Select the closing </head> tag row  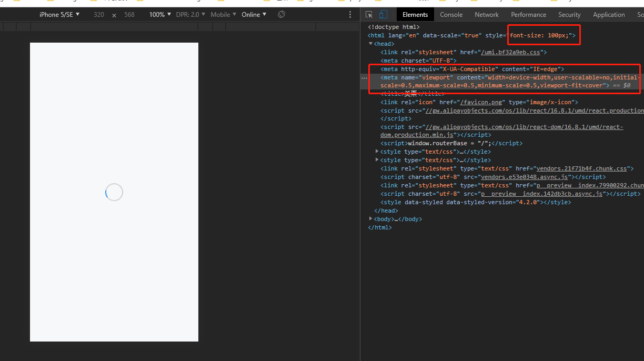tap(386, 210)
